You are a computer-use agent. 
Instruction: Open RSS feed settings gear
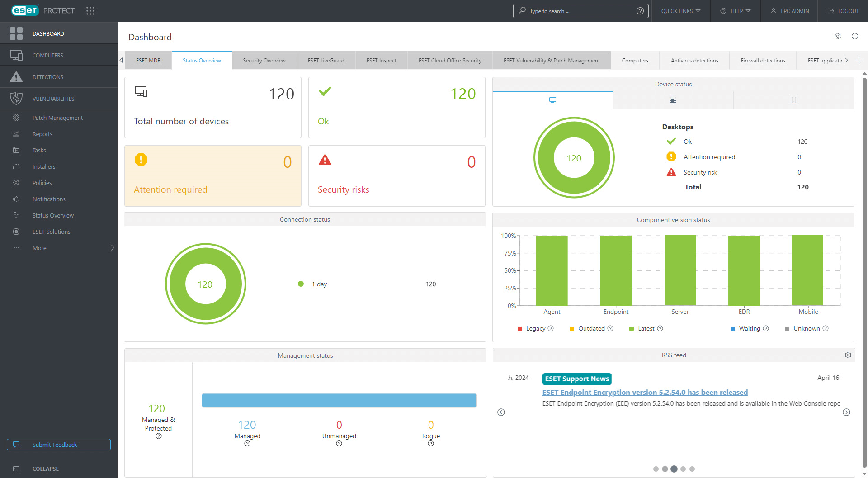[x=848, y=355]
